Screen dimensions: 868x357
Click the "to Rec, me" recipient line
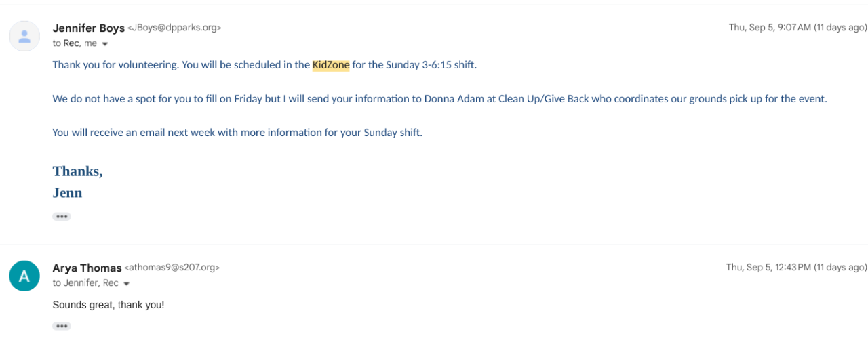pyautogui.click(x=75, y=43)
